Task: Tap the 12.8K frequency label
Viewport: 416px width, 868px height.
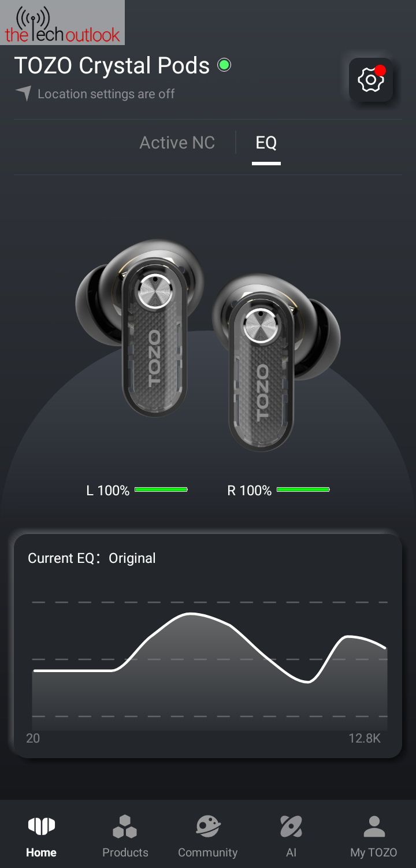Action: (x=365, y=739)
